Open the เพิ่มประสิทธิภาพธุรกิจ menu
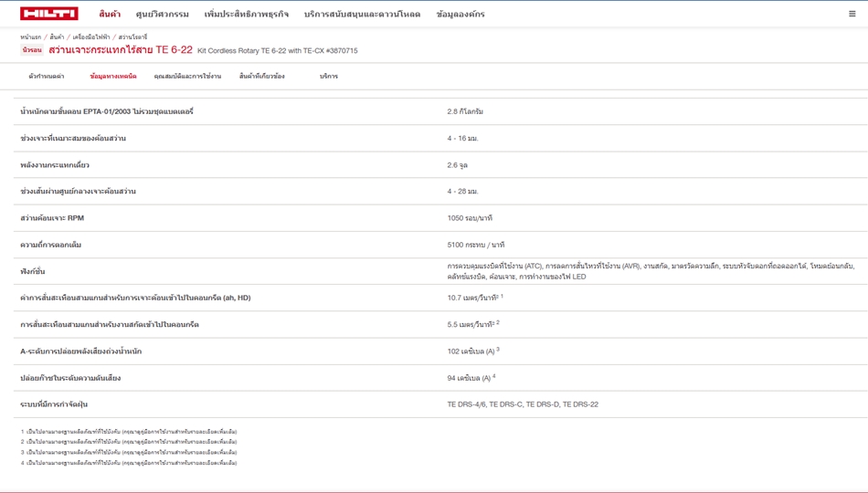The image size is (868, 493). tap(247, 14)
